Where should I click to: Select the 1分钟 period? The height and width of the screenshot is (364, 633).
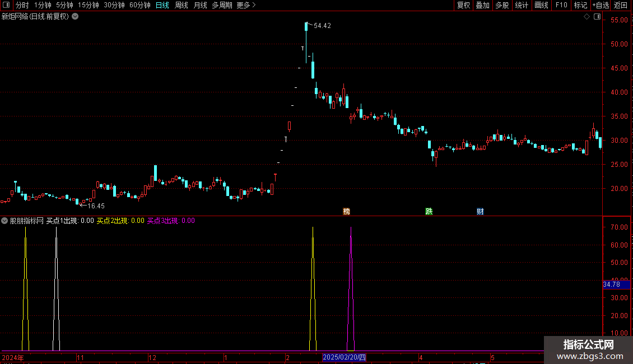[x=43, y=5]
